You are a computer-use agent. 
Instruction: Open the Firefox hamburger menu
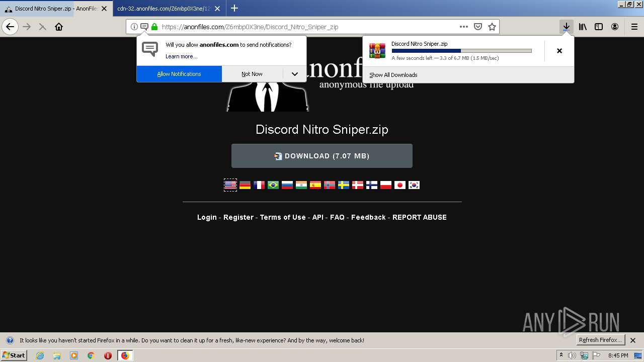click(634, 27)
